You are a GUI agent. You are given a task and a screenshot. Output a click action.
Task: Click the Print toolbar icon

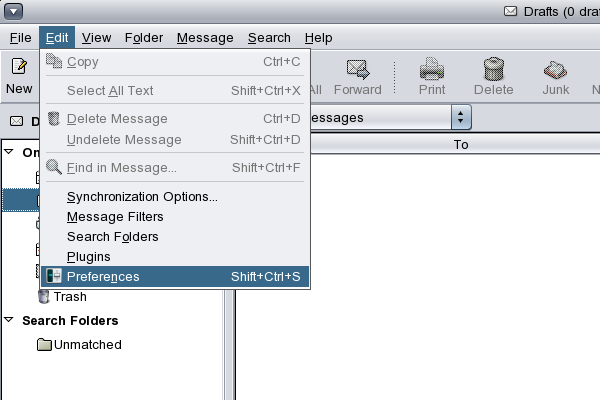click(432, 69)
